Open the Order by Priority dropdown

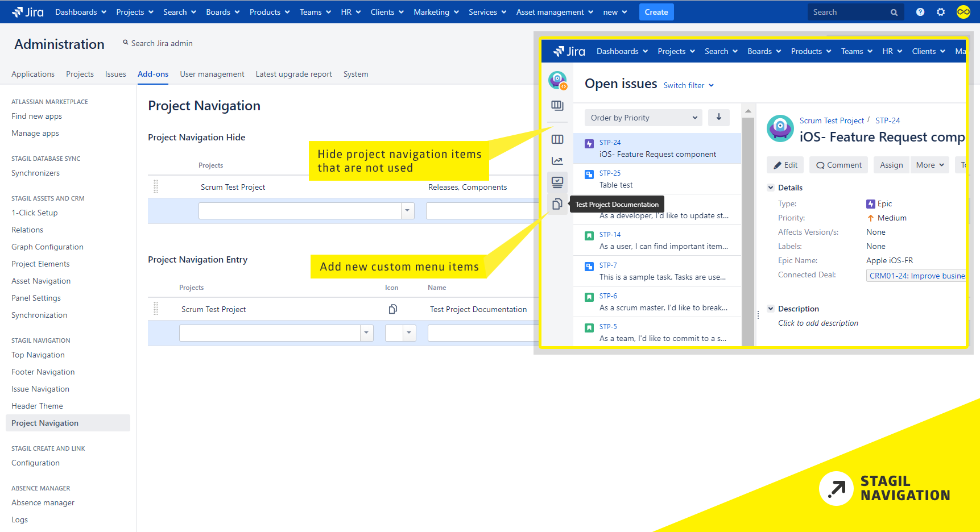coord(643,118)
